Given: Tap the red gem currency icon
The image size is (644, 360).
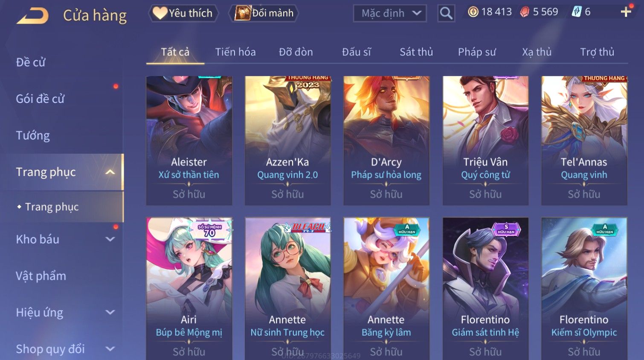Looking at the screenshot, I should tap(525, 12).
